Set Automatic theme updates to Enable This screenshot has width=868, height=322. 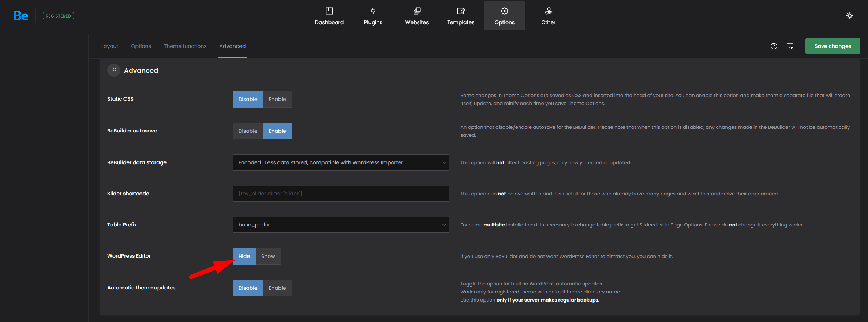point(277,288)
